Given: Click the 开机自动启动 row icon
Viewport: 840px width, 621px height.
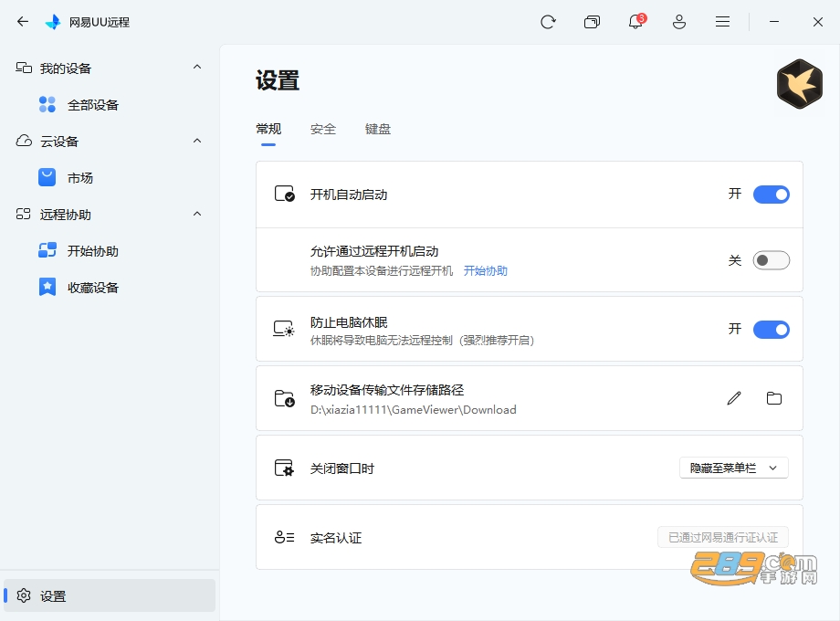Looking at the screenshot, I should click(284, 194).
